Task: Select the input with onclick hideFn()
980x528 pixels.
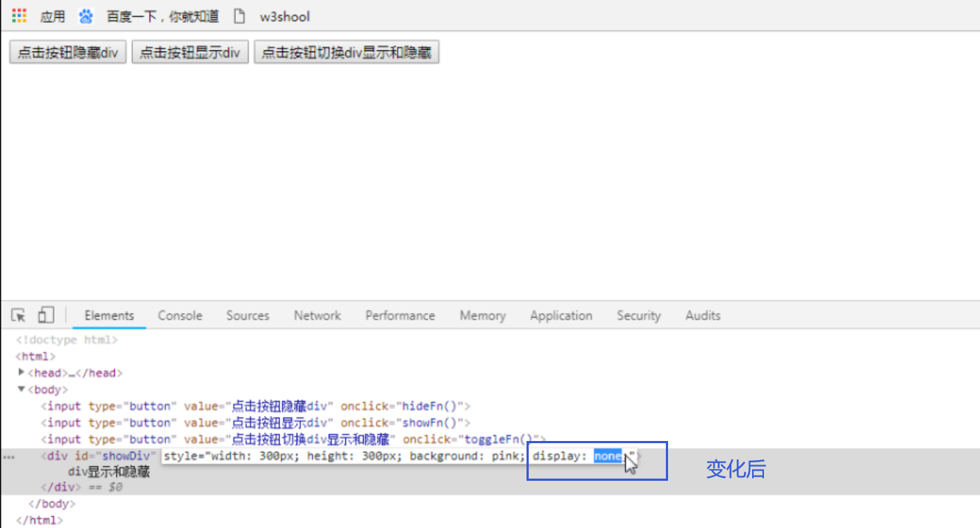Action: pyautogui.click(x=255, y=406)
